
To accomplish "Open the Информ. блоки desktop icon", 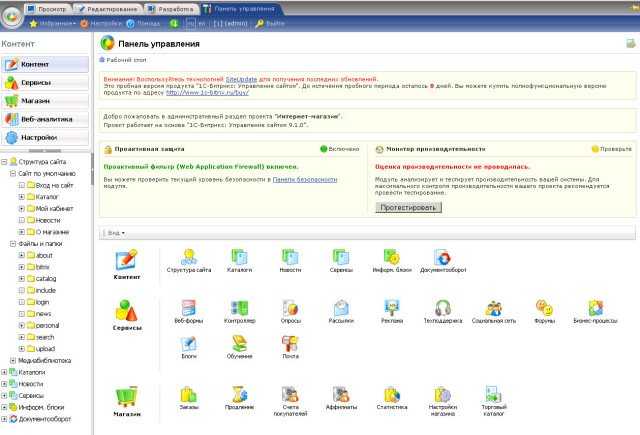I will [392, 261].
